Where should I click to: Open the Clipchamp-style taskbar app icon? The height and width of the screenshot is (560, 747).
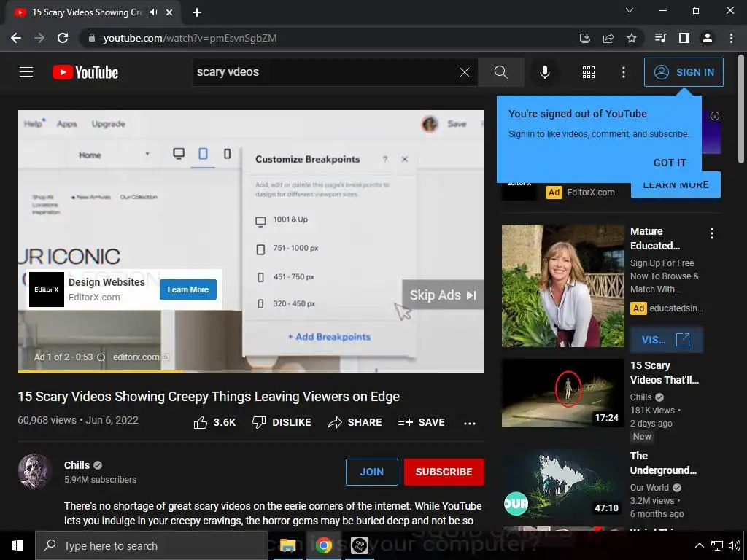(x=359, y=545)
